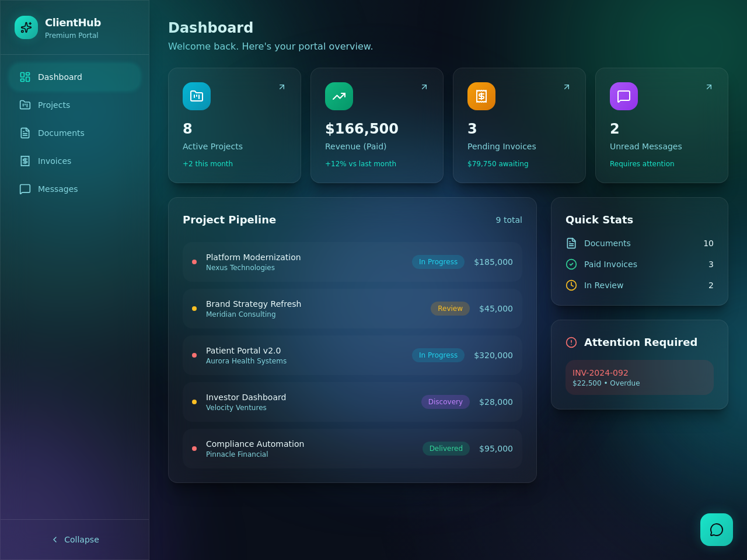Image resolution: width=747 pixels, height=560 pixels.
Task: Open the Patient Portal v2.0 project row
Action: coord(352,355)
